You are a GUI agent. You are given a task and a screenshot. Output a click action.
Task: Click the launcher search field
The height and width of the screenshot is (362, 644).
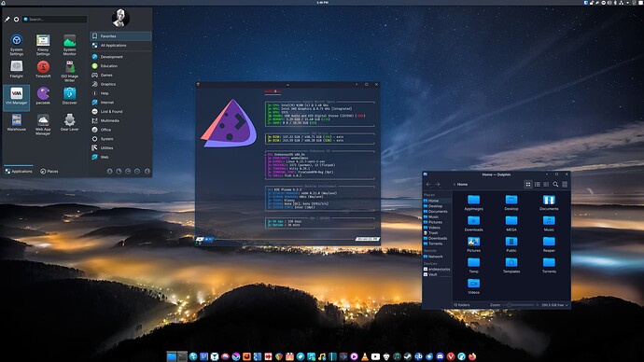pos(55,20)
